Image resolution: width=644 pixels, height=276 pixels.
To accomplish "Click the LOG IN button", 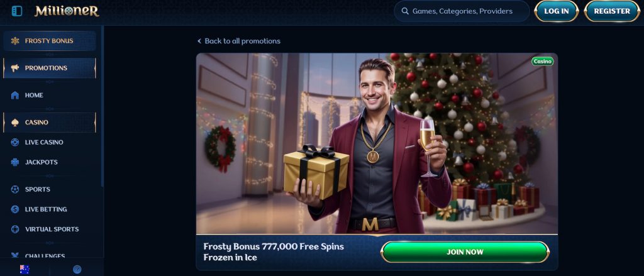I will tap(556, 11).
